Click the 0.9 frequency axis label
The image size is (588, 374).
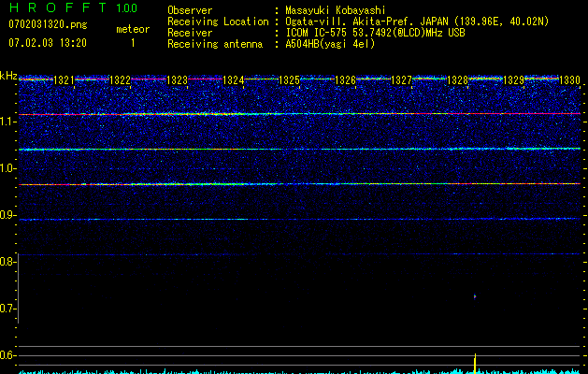8,215
